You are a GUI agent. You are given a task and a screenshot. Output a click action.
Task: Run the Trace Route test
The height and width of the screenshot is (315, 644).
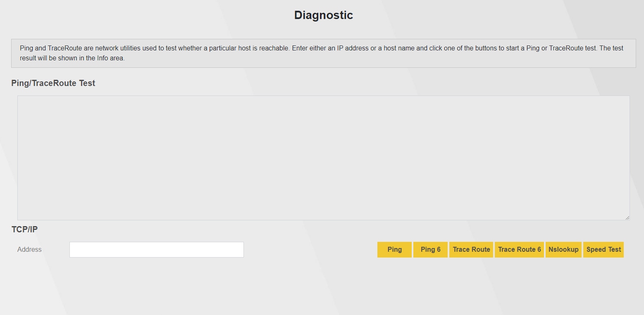[471, 250]
